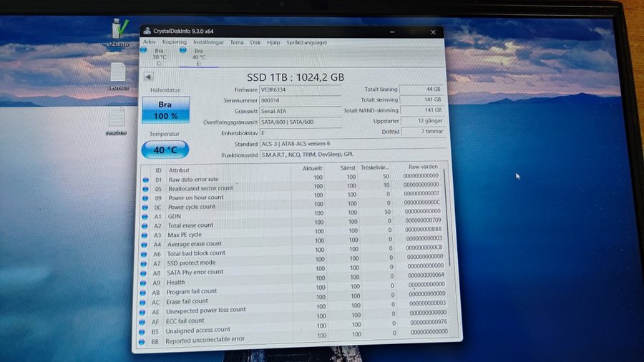
Task: Open the Språk(Language) menu
Action: [306, 42]
